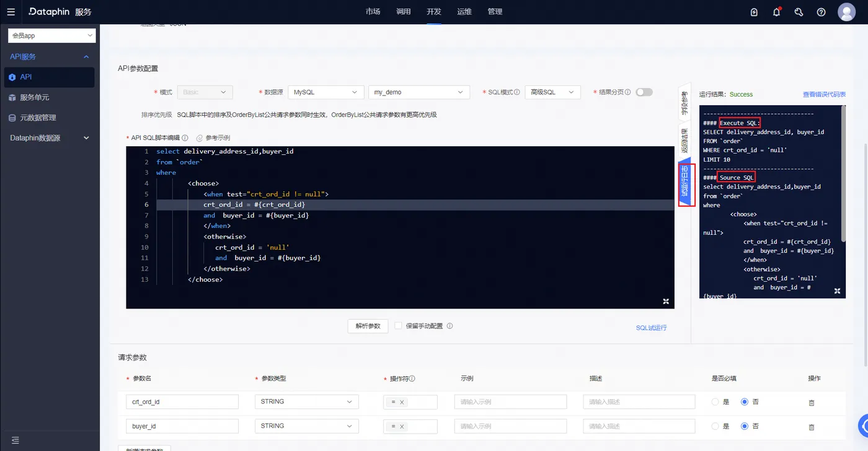Image resolution: width=868 pixels, height=451 pixels.
Task: Delete the crt_ord_id parameter row
Action: [812, 403]
